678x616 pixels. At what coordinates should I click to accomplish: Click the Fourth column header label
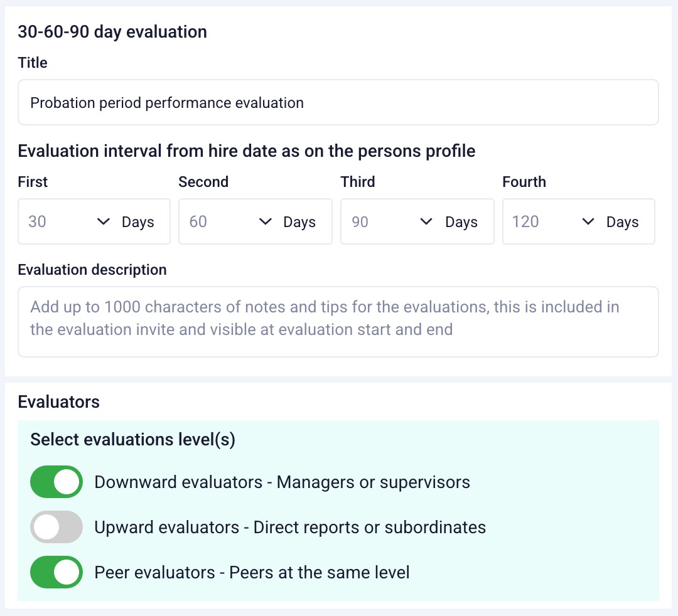(524, 182)
